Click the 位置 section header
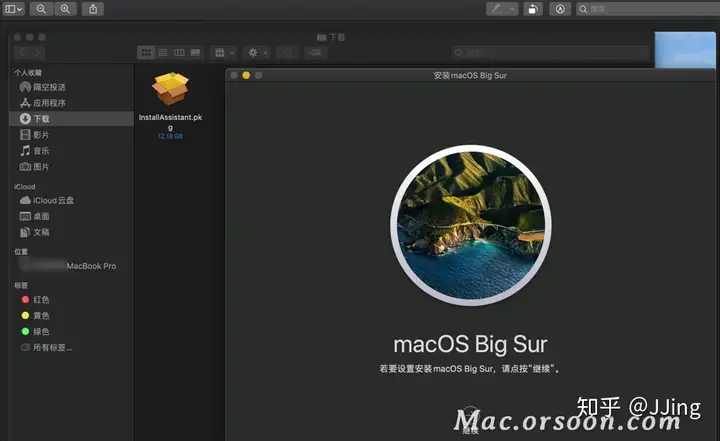This screenshot has height=441, width=720. coord(21,252)
